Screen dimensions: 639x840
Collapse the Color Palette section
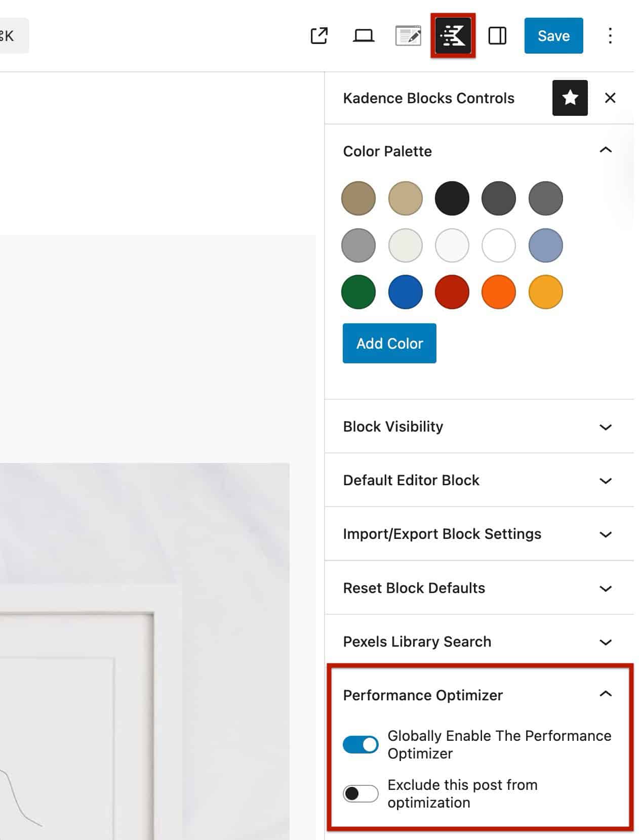[x=606, y=150]
